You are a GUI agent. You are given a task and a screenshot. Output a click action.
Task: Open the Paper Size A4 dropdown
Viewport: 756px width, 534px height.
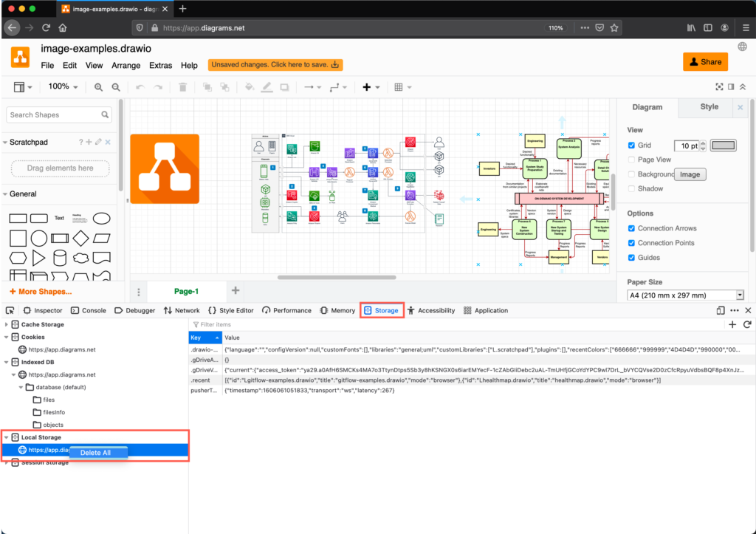coord(685,295)
